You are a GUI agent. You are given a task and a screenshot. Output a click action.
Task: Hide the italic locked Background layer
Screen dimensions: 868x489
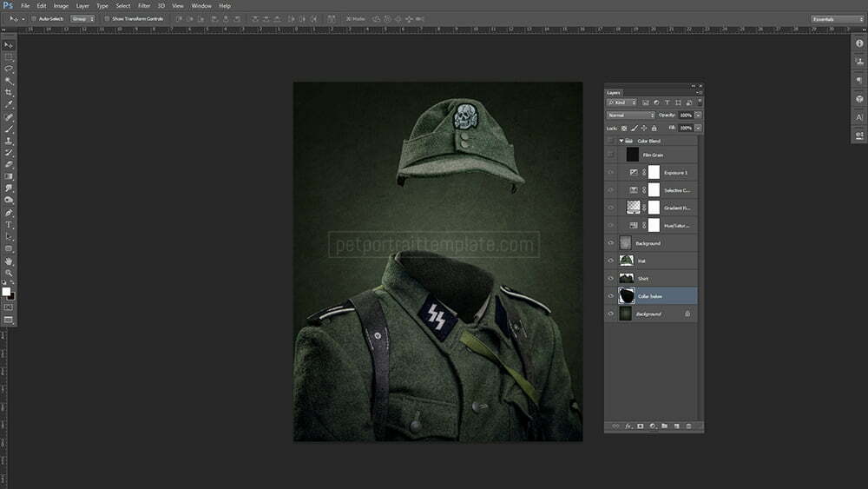click(x=610, y=314)
